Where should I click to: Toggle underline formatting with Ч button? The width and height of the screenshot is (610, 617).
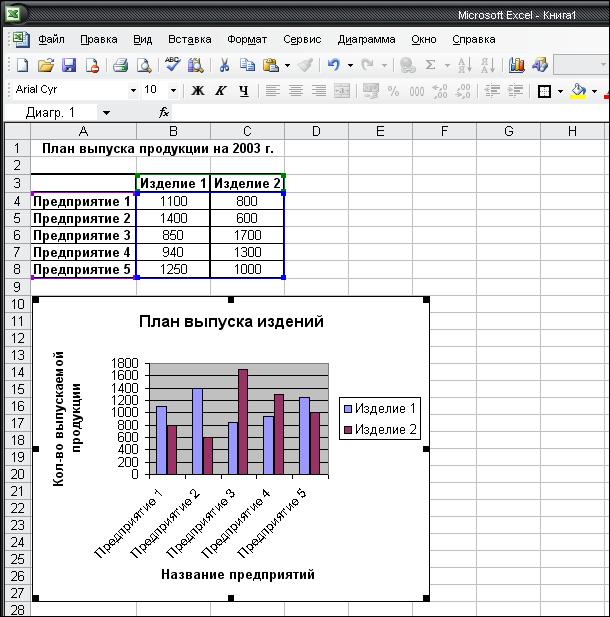(244, 91)
